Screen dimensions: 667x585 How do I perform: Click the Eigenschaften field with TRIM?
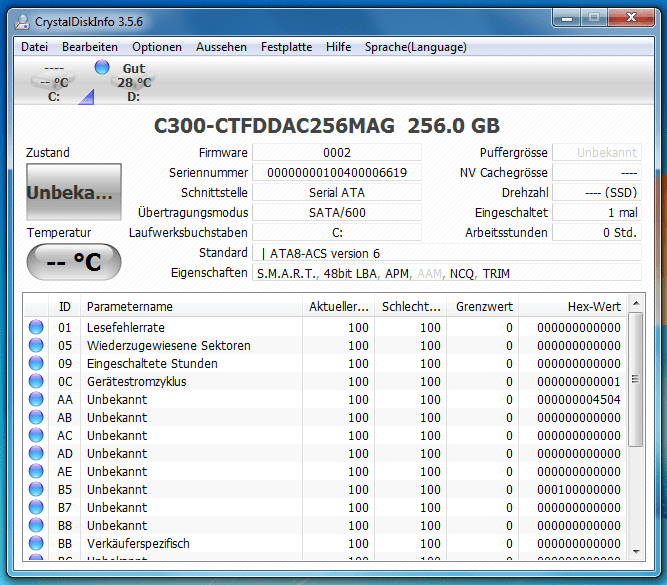[x=447, y=273]
